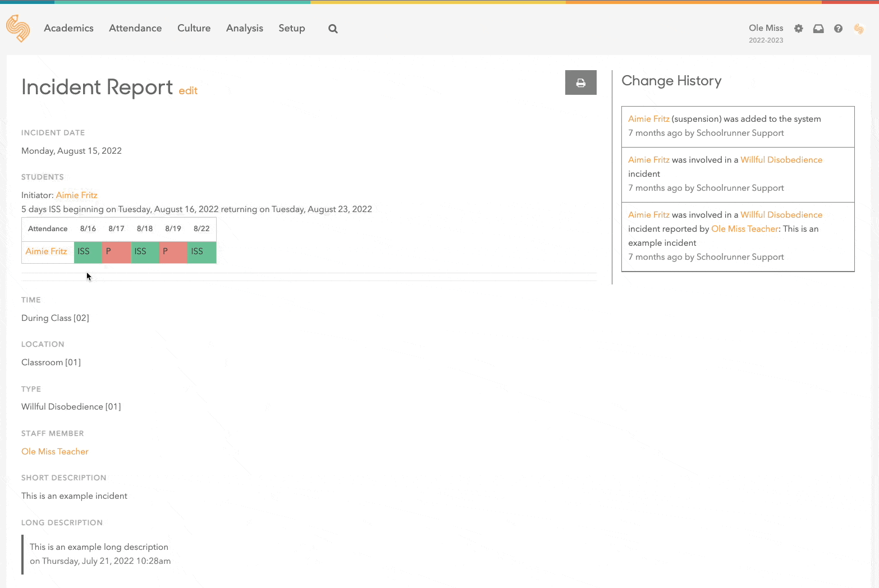Open the Culture menu
Image resolution: width=879 pixels, height=588 pixels.
tap(194, 28)
